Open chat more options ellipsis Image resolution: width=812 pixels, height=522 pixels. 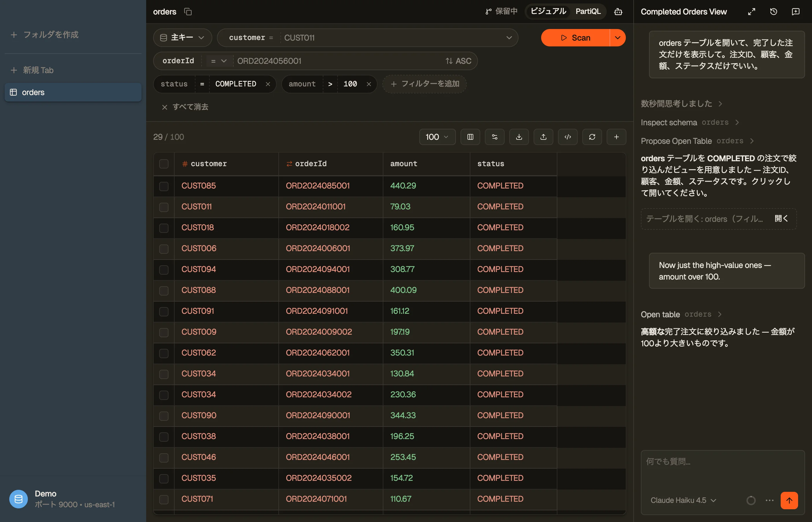click(x=769, y=500)
